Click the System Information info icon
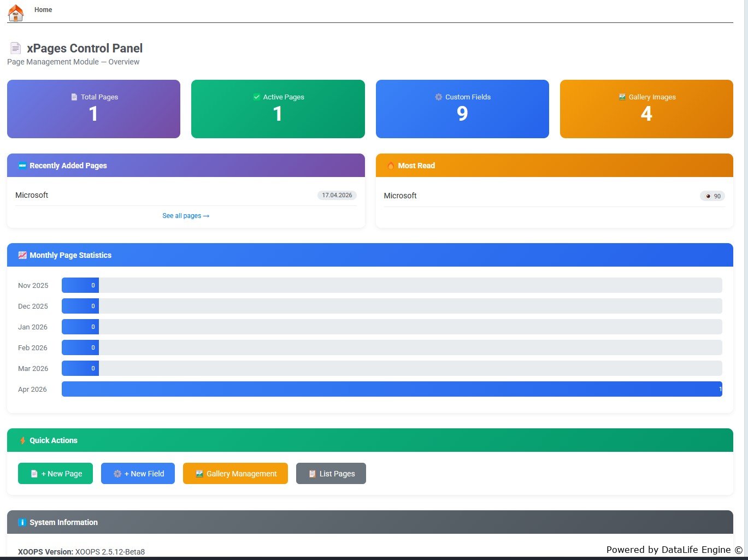748x560 pixels. tap(22, 522)
